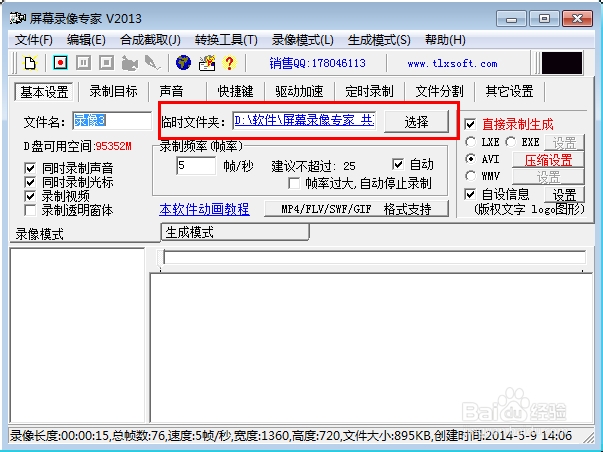
Task: Click the recording file list pane
Action: point(77,335)
